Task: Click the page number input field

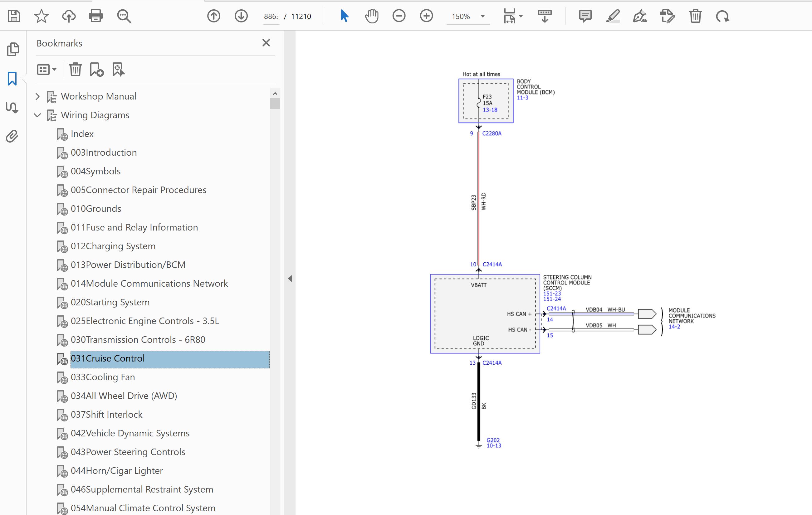Action: [x=271, y=16]
